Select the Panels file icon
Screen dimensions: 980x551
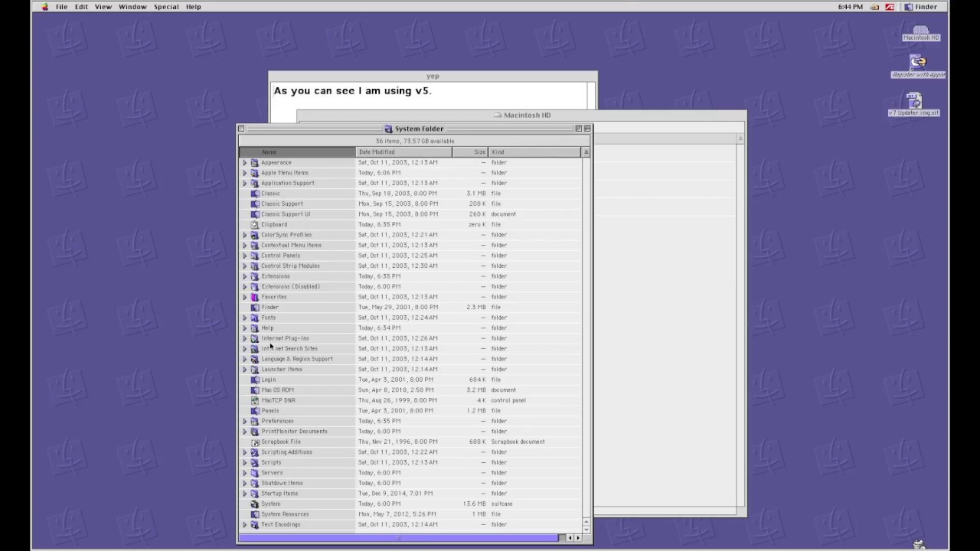point(255,410)
